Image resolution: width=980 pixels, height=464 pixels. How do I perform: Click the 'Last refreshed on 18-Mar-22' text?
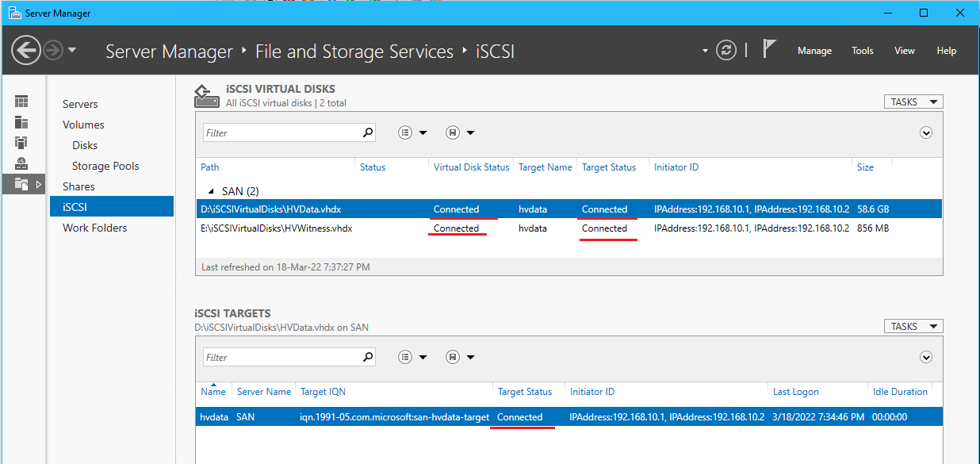285,267
